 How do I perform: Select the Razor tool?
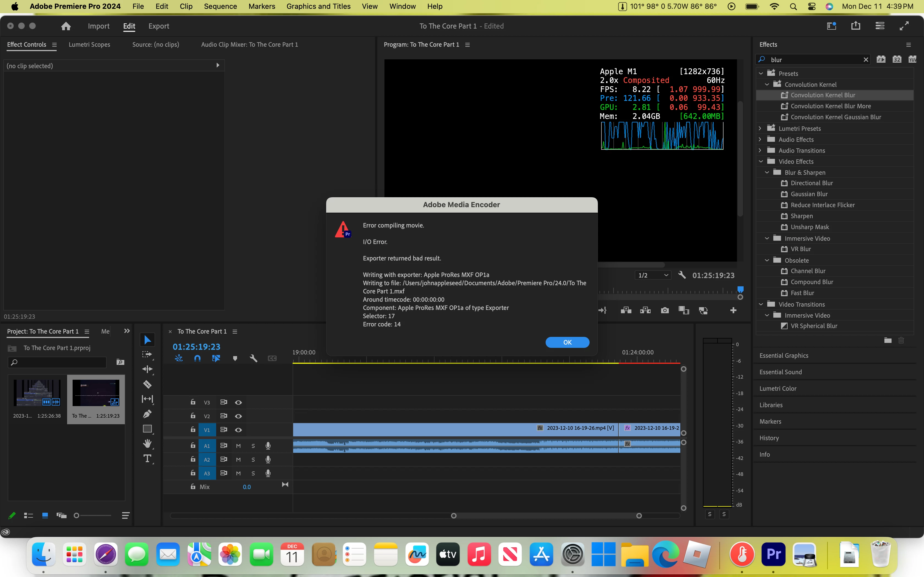tap(147, 384)
